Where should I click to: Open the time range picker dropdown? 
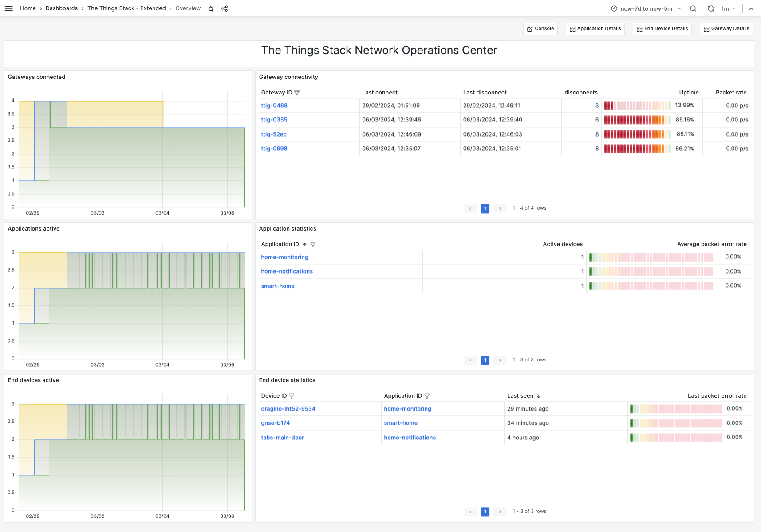coord(646,8)
